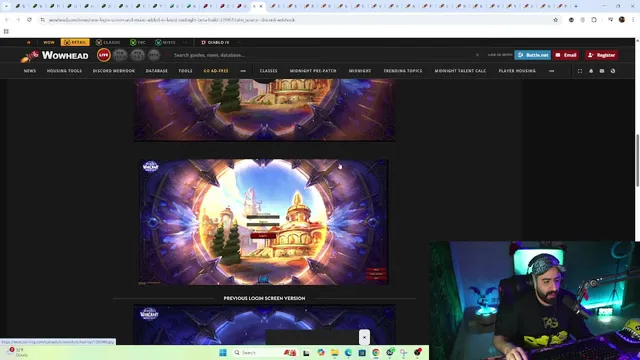Click the clock history icon
The height and width of the screenshot is (360, 640).
(613, 71)
